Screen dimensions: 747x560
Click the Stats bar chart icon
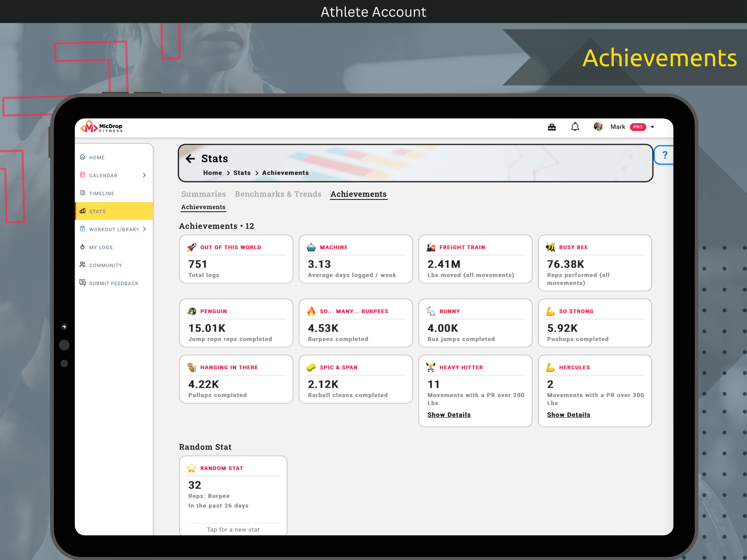82,211
